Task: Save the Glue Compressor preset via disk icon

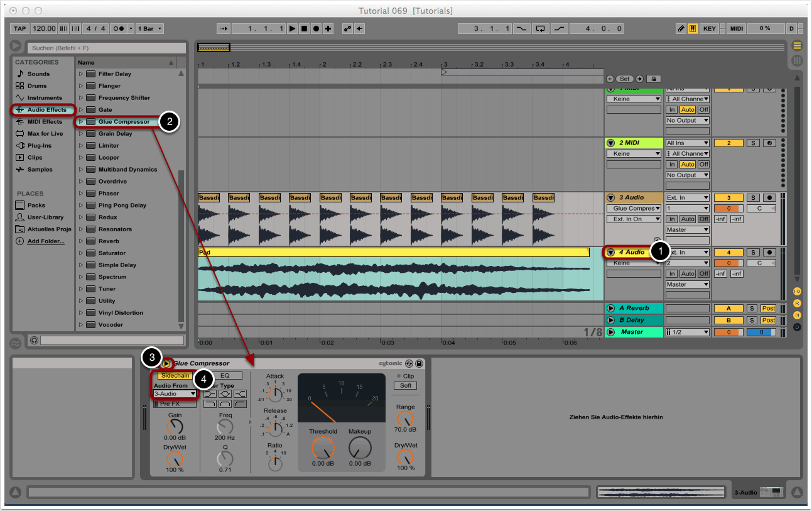Action: (420, 363)
